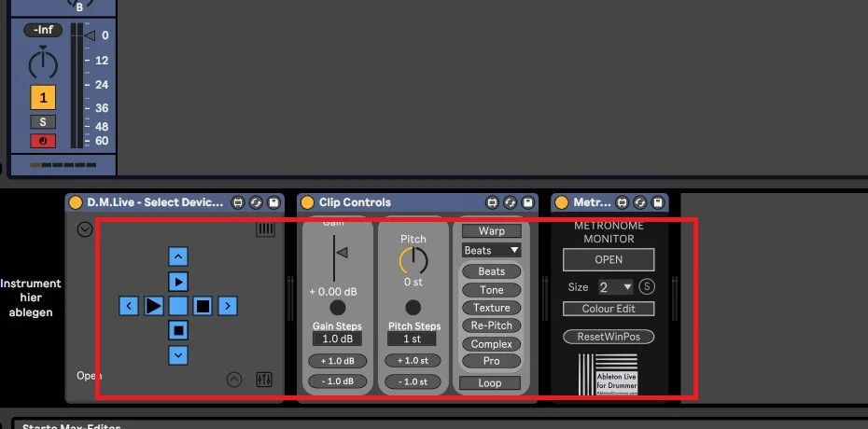Screen dimensions: 868x429
Task: Click the circled S button beside Size
Action: click(647, 287)
